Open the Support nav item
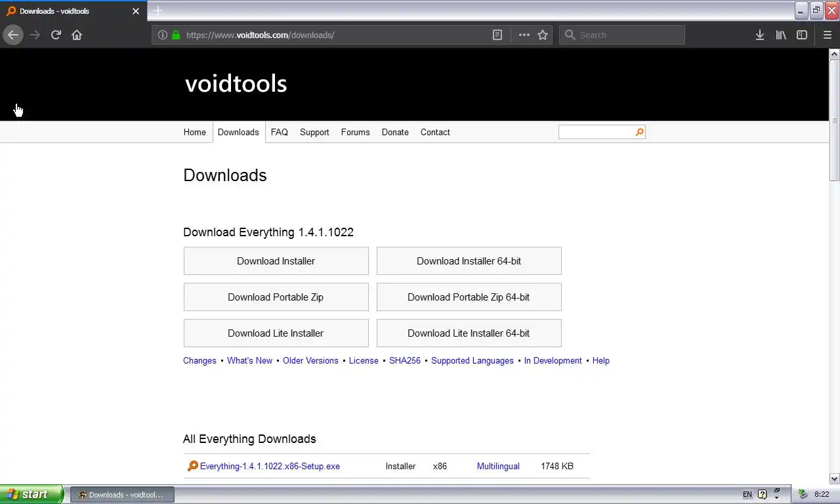Viewport: 840px width, 504px height. [x=314, y=132]
